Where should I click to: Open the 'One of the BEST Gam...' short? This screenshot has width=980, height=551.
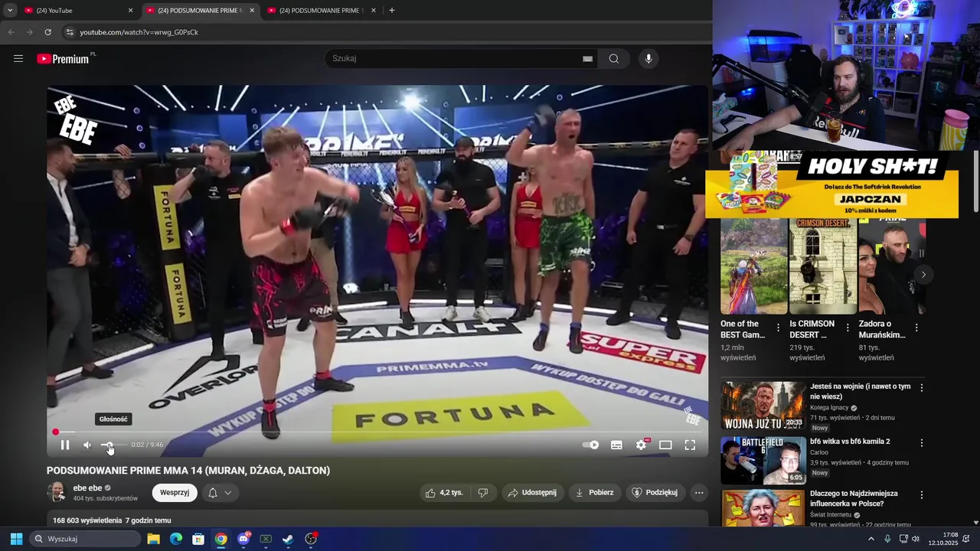point(753,266)
